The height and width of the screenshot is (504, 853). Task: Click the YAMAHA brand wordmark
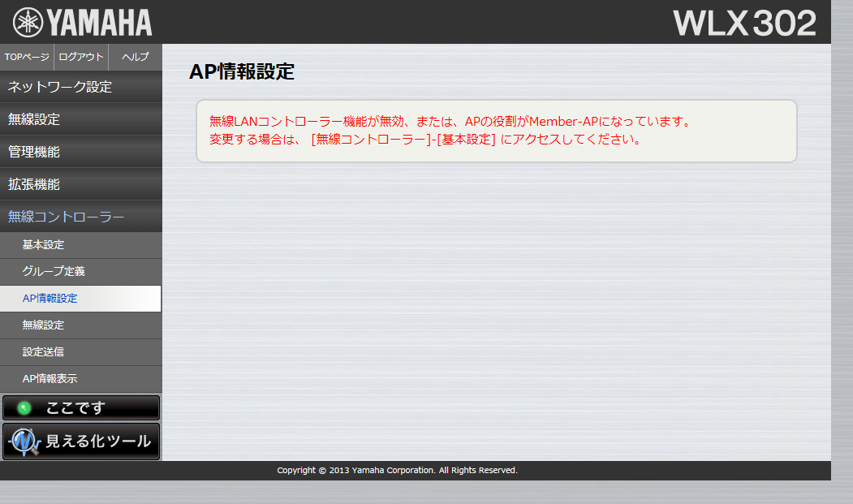(99, 23)
